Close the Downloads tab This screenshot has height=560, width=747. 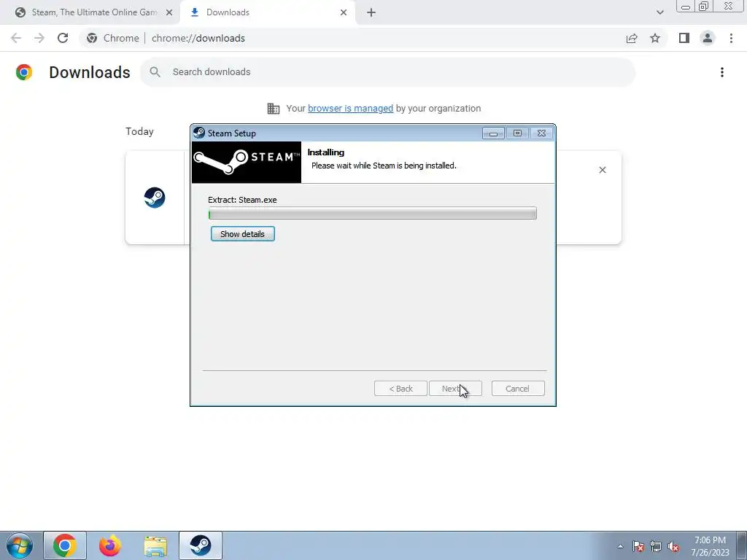tap(344, 12)
